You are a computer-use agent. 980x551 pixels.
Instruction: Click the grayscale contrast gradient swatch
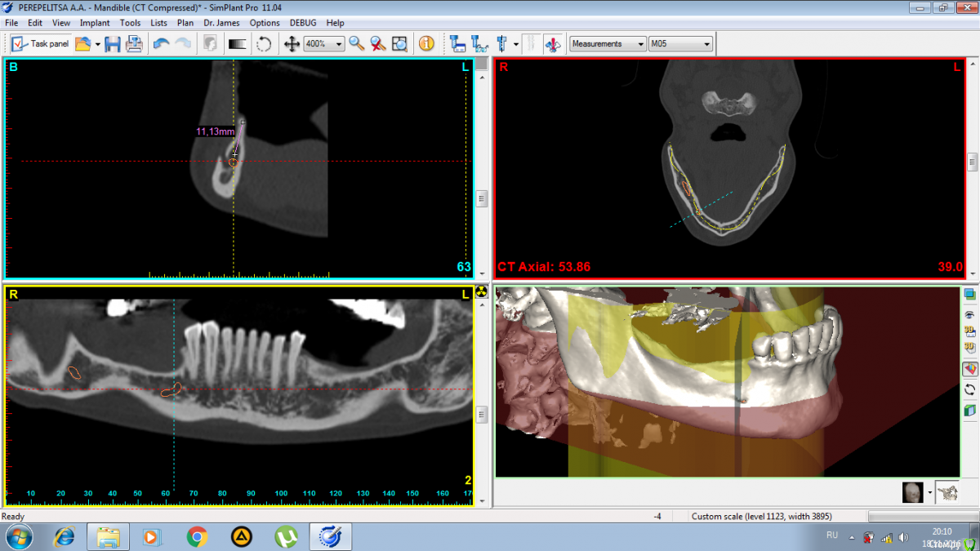click(237, 44)
